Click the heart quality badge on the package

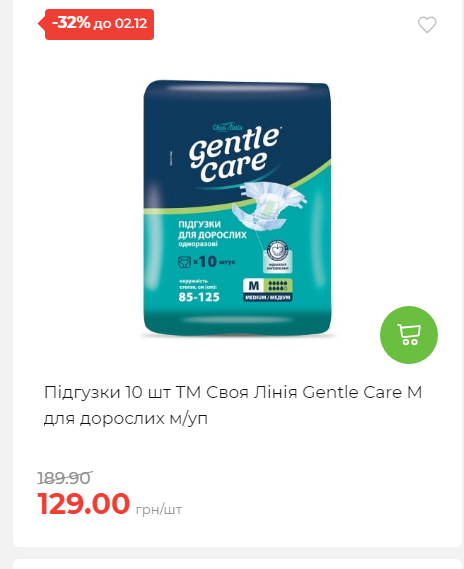pos(278,256)
